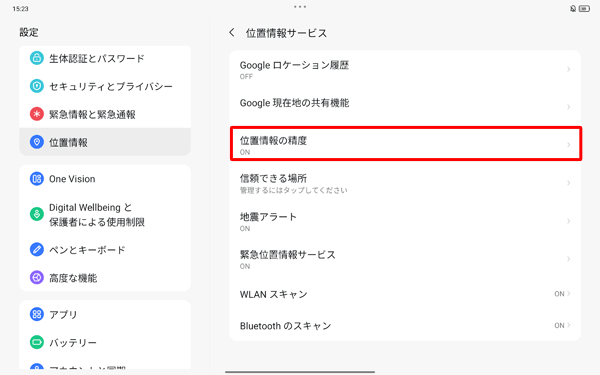This screenshot has width=600, height=375.
Task: Open One Vision settings
Action: point(105,179)
